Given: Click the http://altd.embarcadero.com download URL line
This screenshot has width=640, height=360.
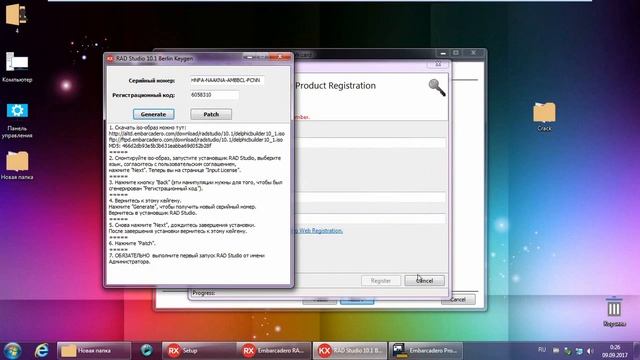Looking at the screenshot, I should coord(197,133).
